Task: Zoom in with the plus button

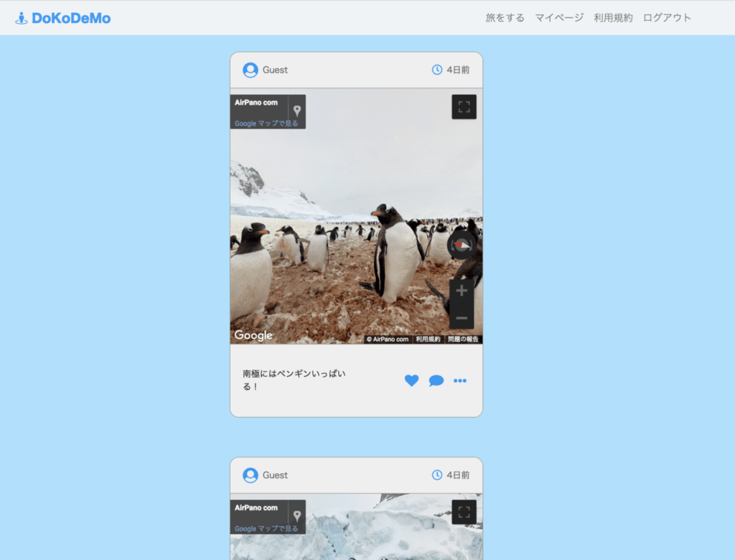Action: pyautogui.click(x=462, y=290)
